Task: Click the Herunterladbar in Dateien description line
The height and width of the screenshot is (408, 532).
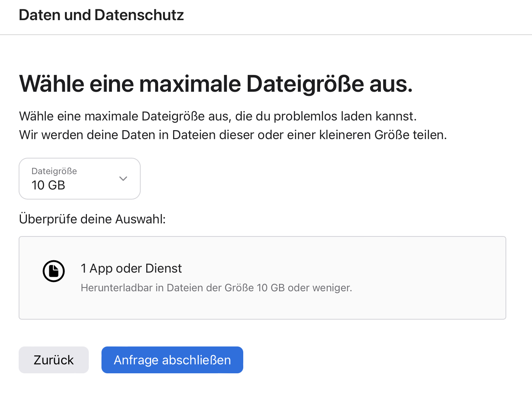Action: point(216,288)
